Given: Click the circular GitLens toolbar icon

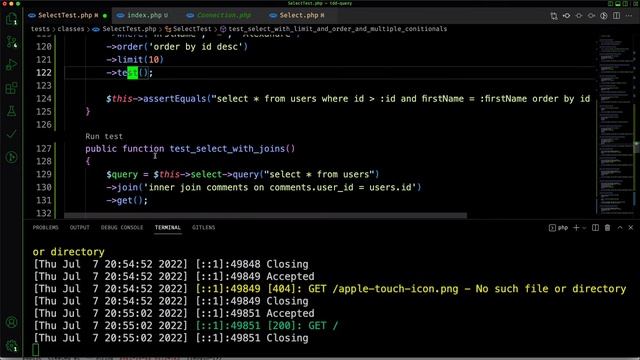Looking at the screenshot, I should pos(604,16).
